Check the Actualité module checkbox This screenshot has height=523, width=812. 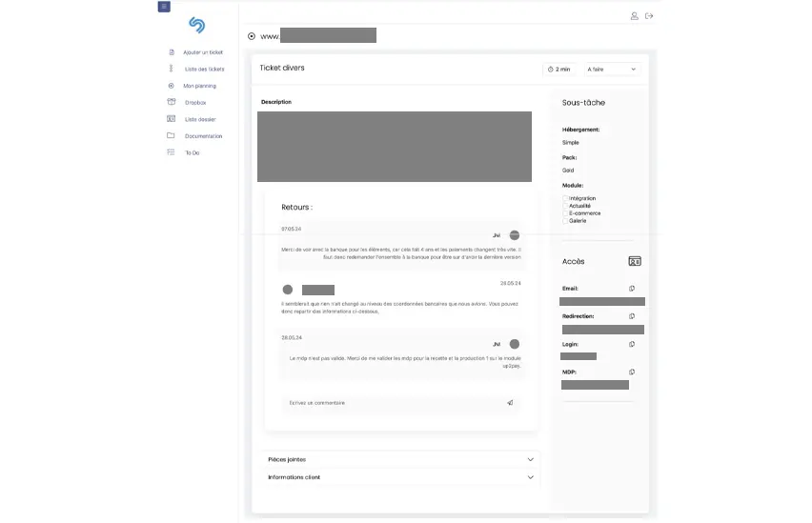[565, 206]
